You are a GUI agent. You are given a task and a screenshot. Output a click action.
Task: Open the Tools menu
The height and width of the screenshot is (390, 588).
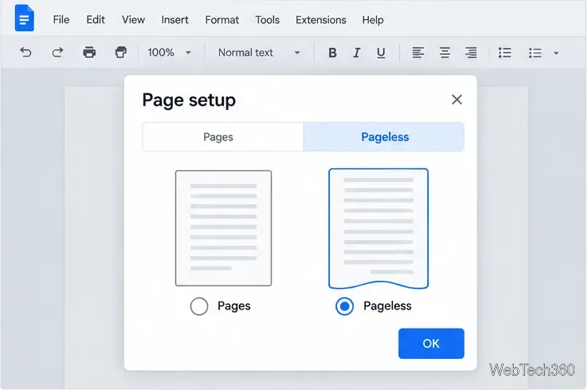[268, 19]
